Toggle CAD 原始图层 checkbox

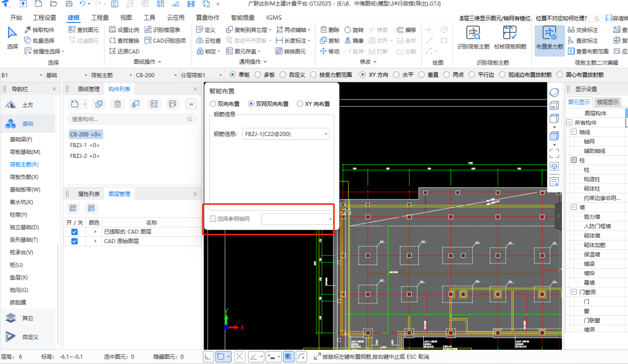coord(74,241)
